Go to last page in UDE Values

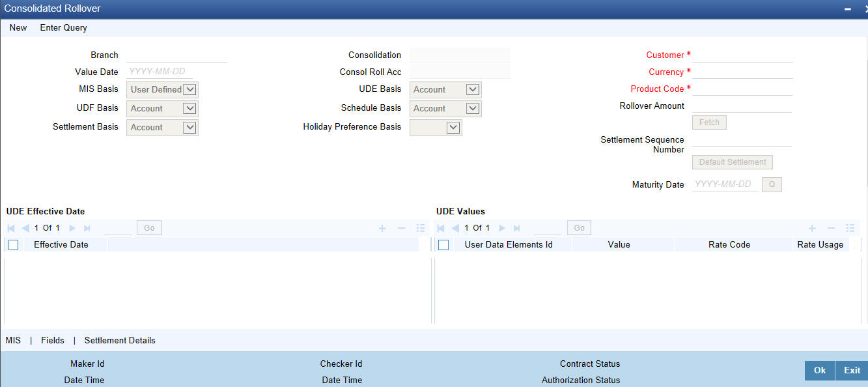point(517,228)
